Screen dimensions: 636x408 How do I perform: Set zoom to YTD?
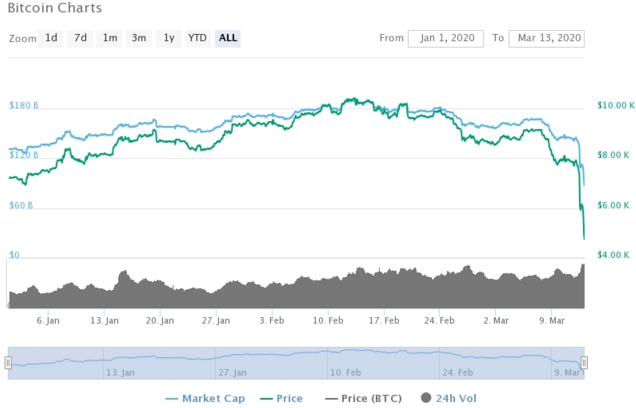pos(198,38)
